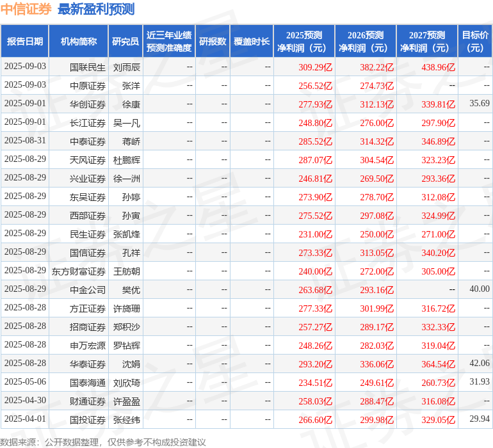
Task: Click target price 31.93
Action: coord(480,381)
